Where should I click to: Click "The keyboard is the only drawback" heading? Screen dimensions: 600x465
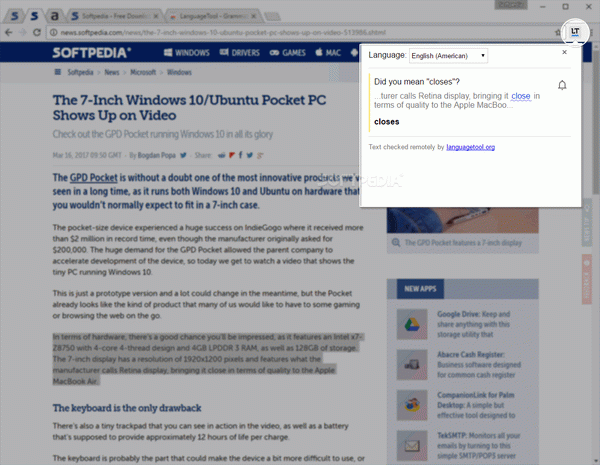pyautogui.click(x=127, y=408)
